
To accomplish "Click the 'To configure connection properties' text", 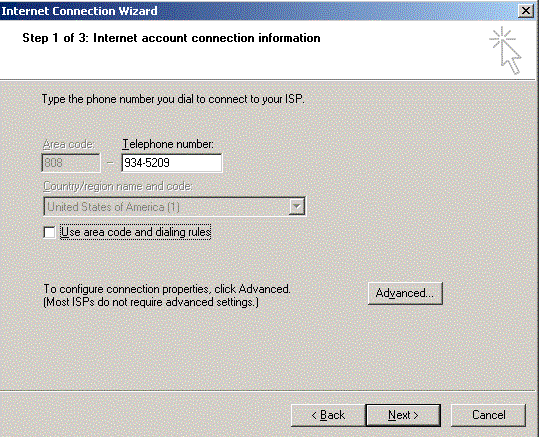I will (x=167, y=289).
